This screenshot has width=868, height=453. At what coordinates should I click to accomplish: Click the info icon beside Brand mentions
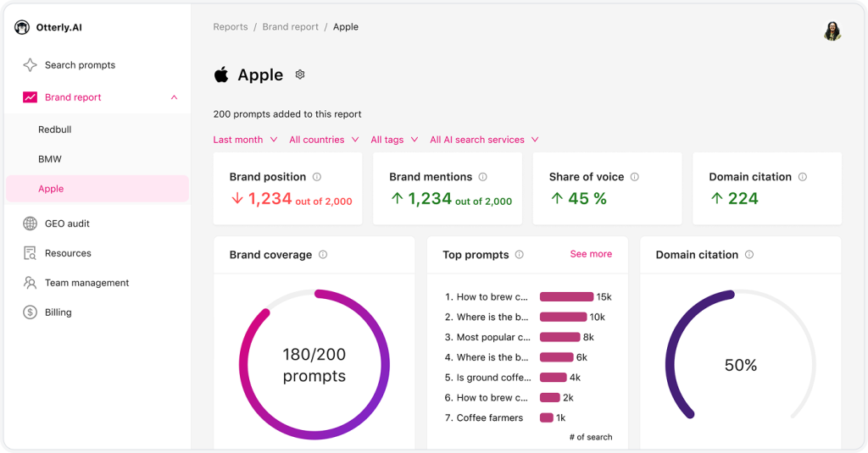[x=483, y=177]
